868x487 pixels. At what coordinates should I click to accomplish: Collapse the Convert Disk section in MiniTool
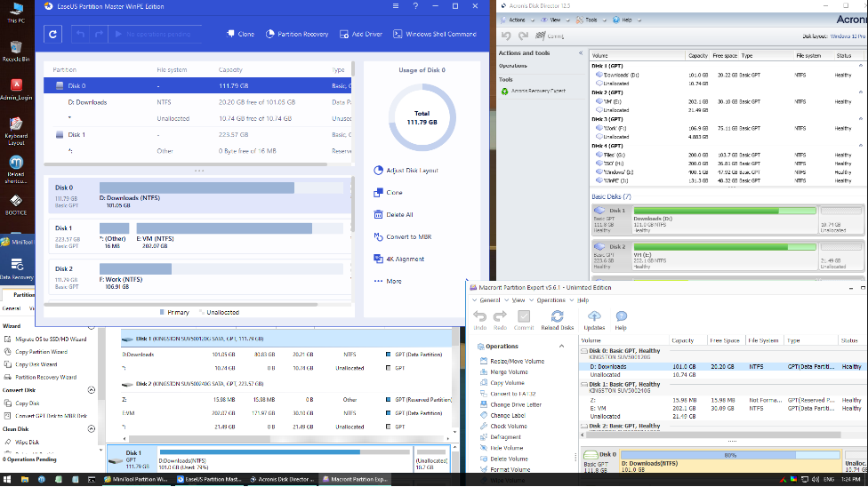[91, 390]
